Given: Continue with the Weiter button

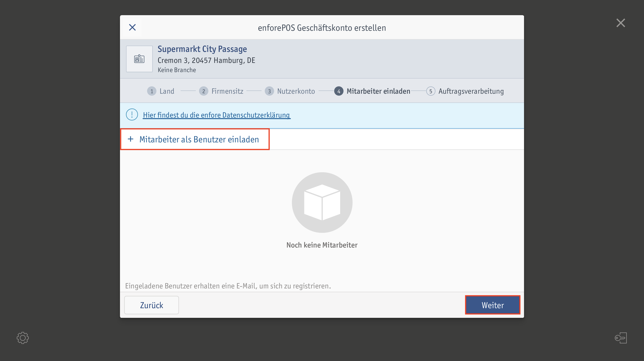Looking at the screenshot, I should [493, 305].
